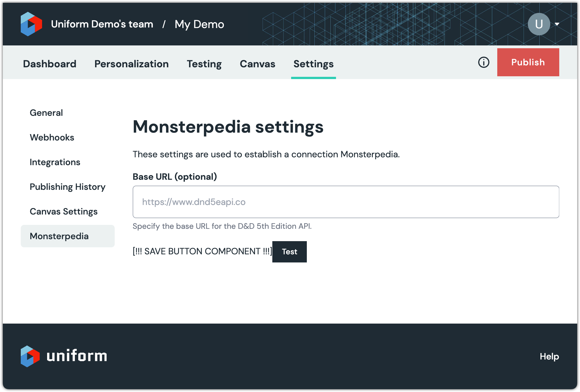Viewport: 580px width, 392px height.
Task: Select the Settings tab
Action: pyautogui.click(x=313, y=64)
